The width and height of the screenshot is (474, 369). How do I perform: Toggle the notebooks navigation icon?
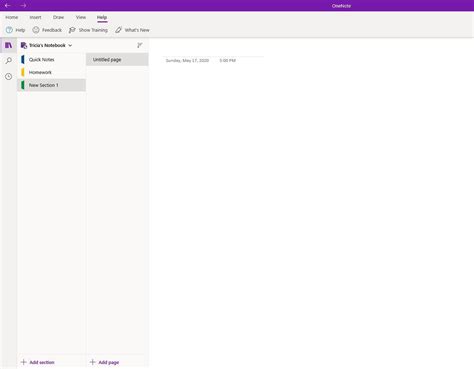click(8, 45)
